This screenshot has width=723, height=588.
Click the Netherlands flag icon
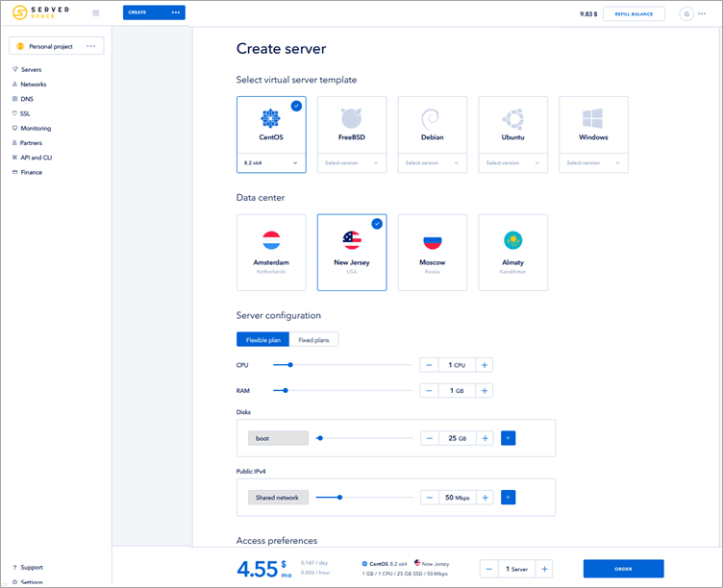pyautogui.click(x=271, y=240)
